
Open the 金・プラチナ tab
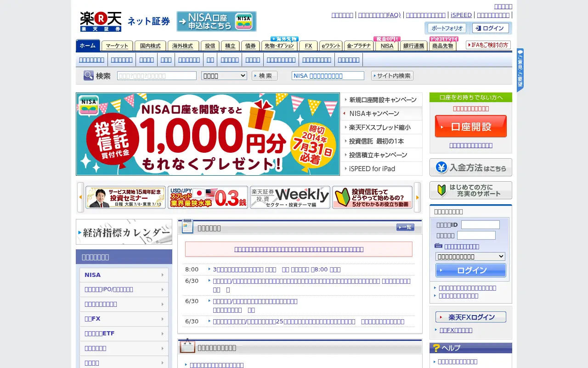(359, 46)
